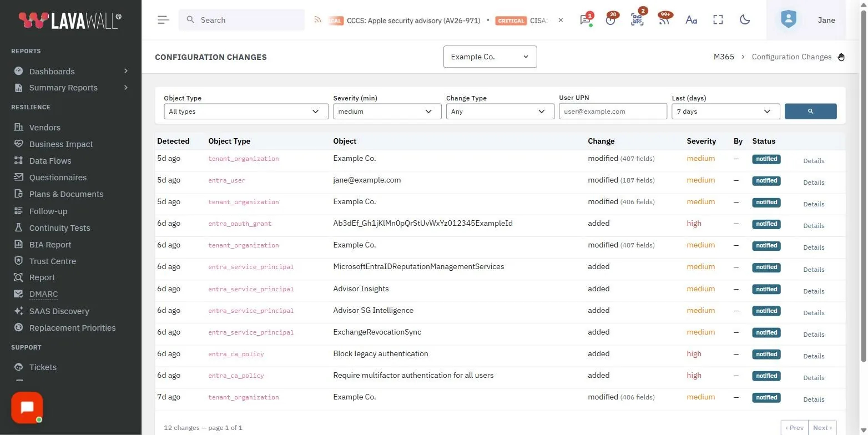Open the Change Type dropdown
Image resolution: width=868 pixels, height=435 pixels.
(500, 112)
